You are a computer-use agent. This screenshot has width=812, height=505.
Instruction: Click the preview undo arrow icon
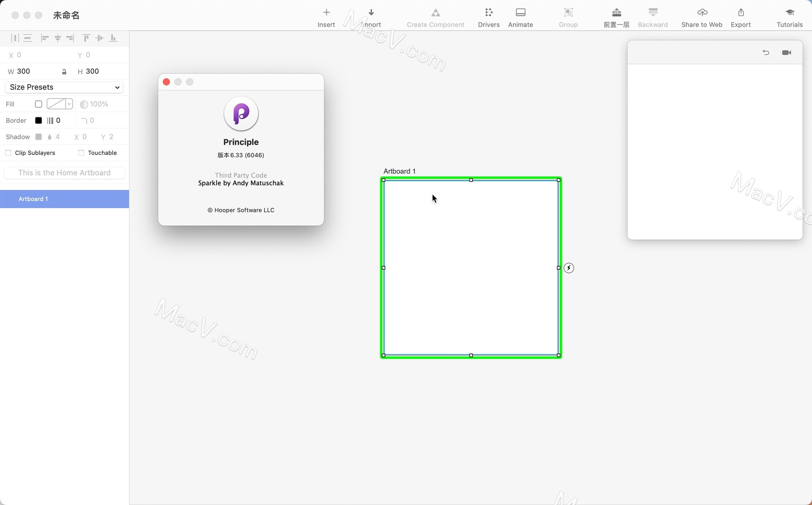coord(766,52)
